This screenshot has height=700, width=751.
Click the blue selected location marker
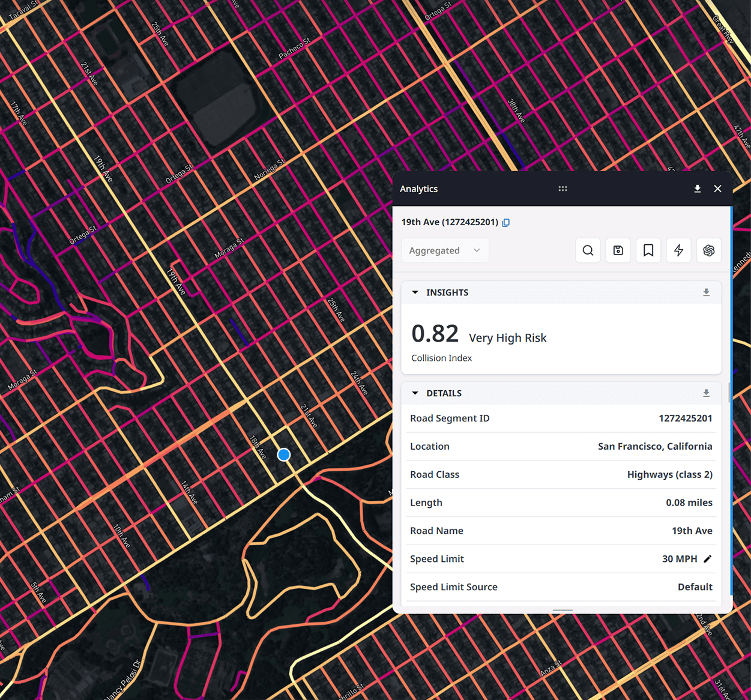click(x=284, y=454)
